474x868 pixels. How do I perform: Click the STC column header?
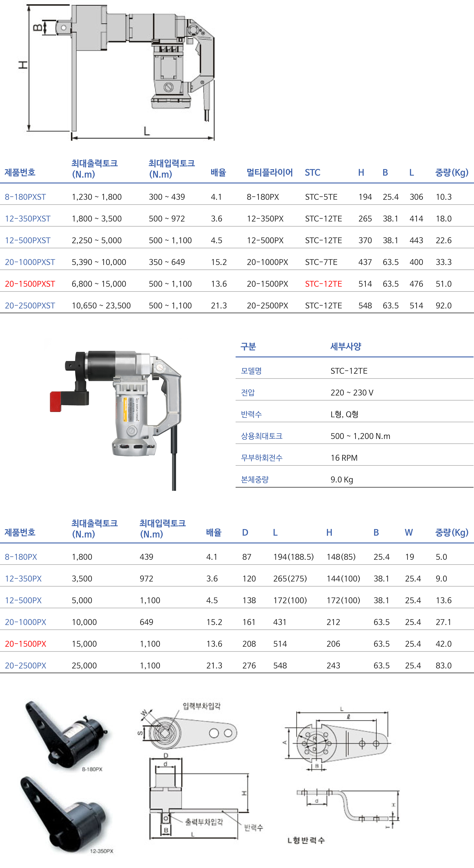[313, 173]
